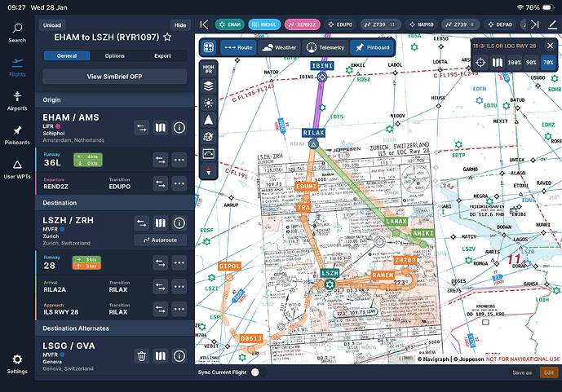Change arrival RILA2A with swap icon
Image resolution: width=562 pixels, height=392 pixels.
(x=160, y=286)
